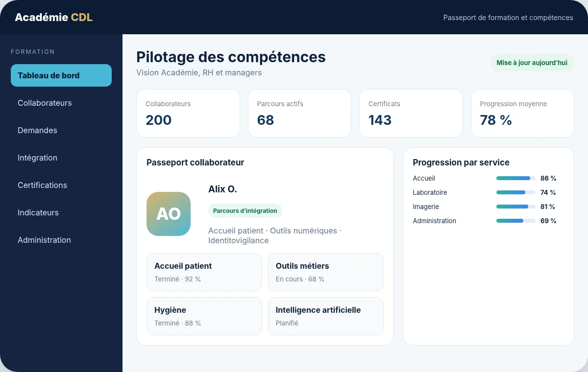Open the Certifications page

[x=61, y=185]
